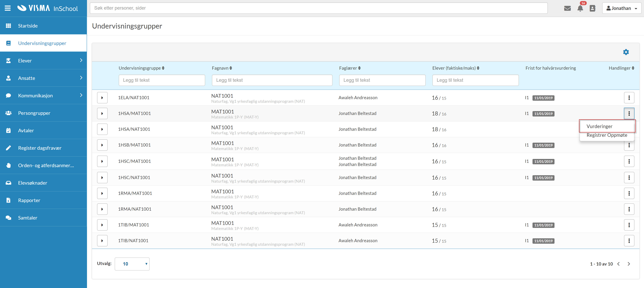Image resolution: width=644 pixels, height=288 pixels.
Task: Open actions menu for 1HSC/NAT1001
Action: click(x=629, y=178)
